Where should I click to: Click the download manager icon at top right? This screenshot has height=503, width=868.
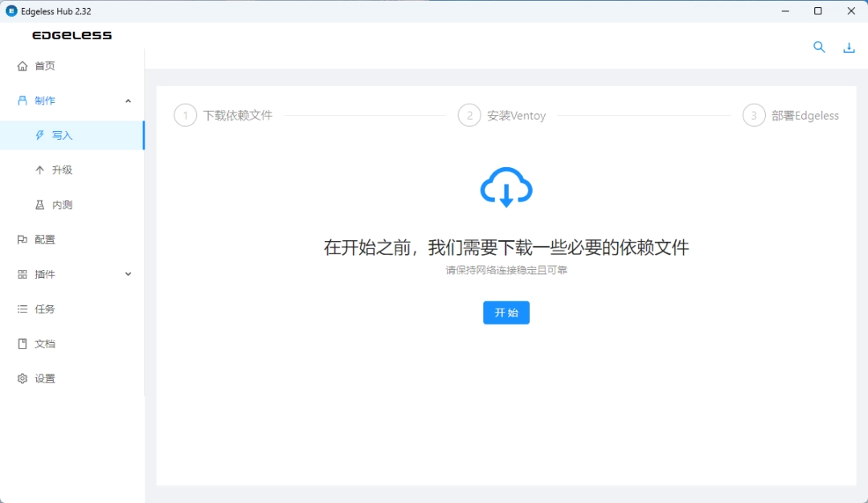tap(849, 47)
